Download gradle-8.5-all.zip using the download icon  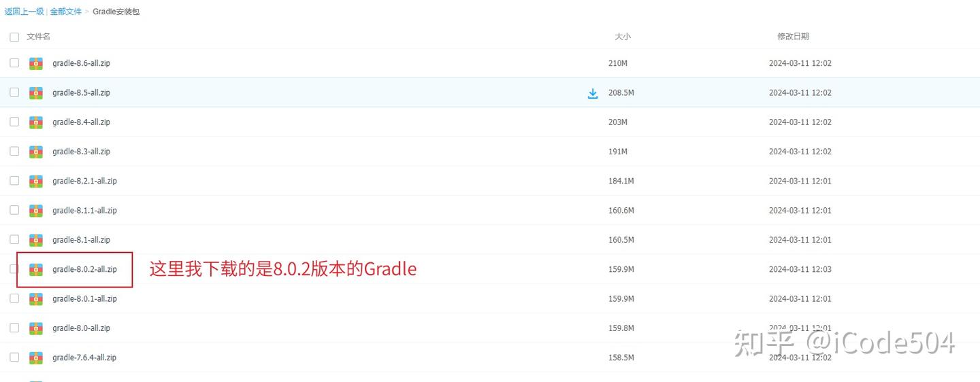pos(593,93)
